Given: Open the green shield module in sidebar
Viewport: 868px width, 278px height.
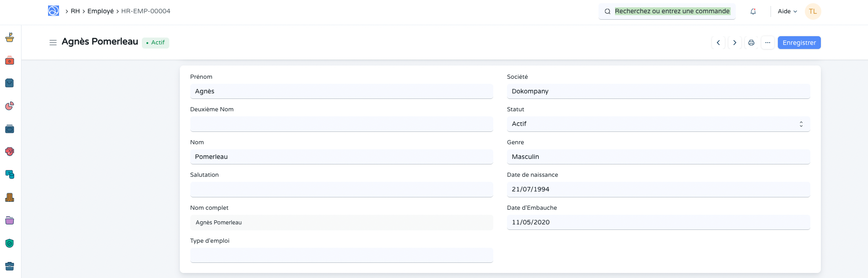Looking at the screenshot, I should pyautogui.click(x=10, y=244).
